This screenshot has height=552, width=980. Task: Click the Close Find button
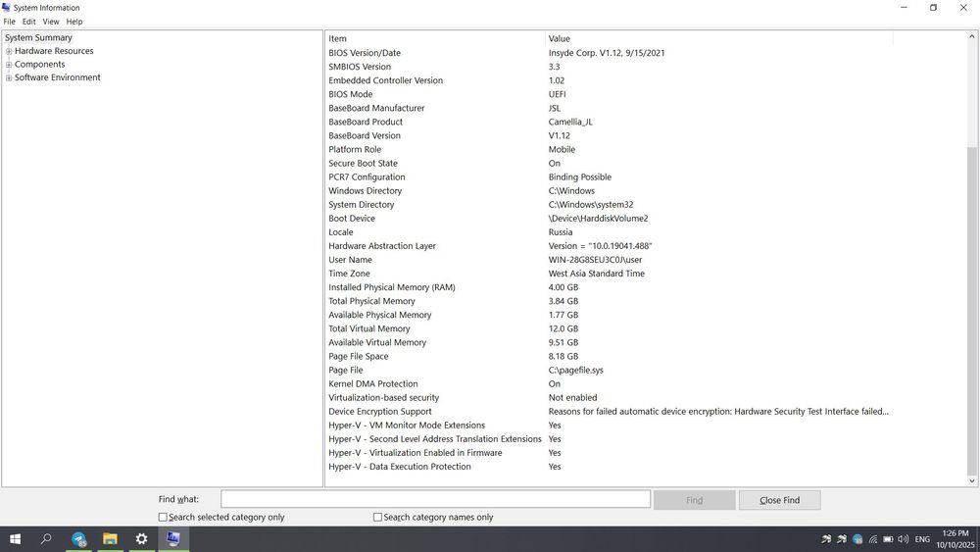pyautogui.click(x=779, y=500)
